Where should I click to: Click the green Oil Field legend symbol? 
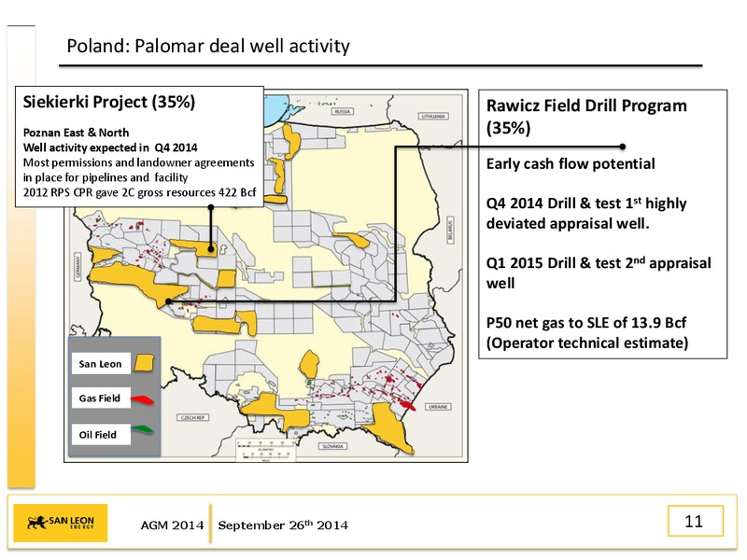pyautogui.click(x=143, y=429)
